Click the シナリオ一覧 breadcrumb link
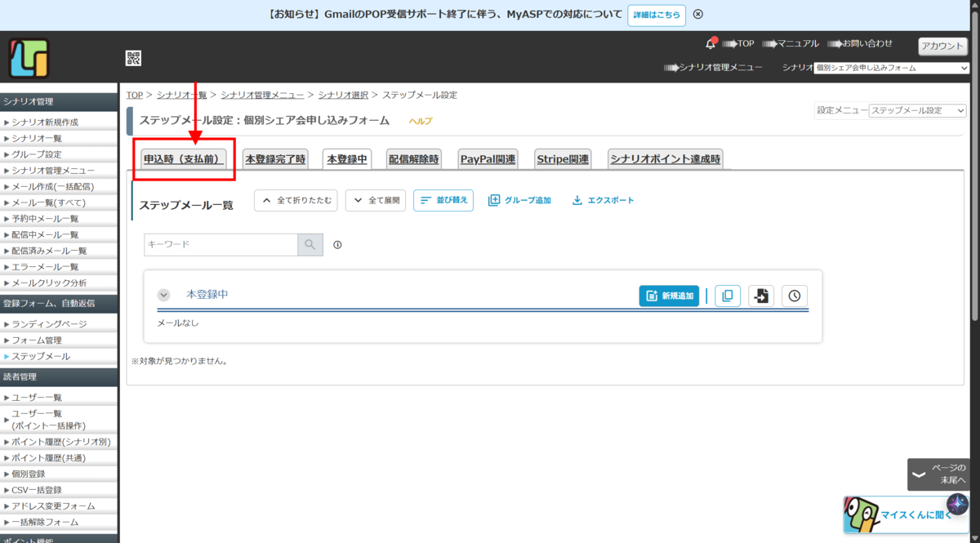980x543 pixels. click(181, 96)
